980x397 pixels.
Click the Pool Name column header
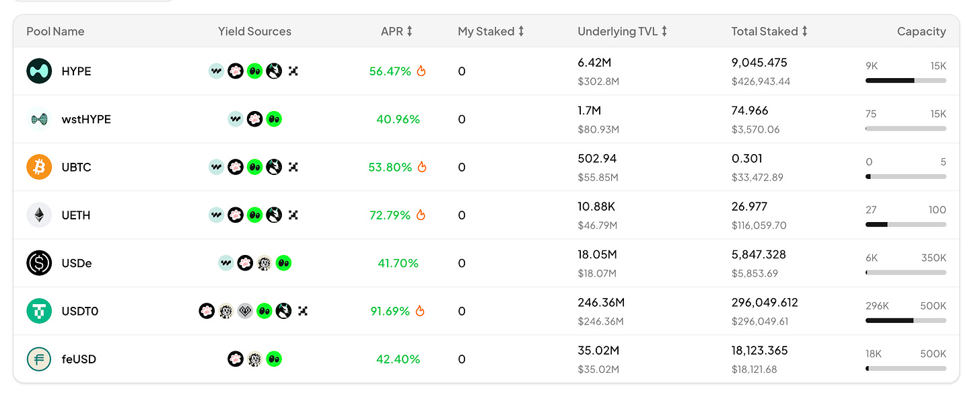(55, 32)
